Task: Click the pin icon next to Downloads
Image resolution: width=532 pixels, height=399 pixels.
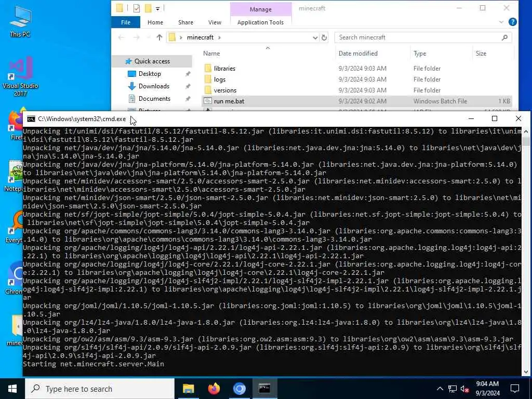Action: click(x=188, y=87)
